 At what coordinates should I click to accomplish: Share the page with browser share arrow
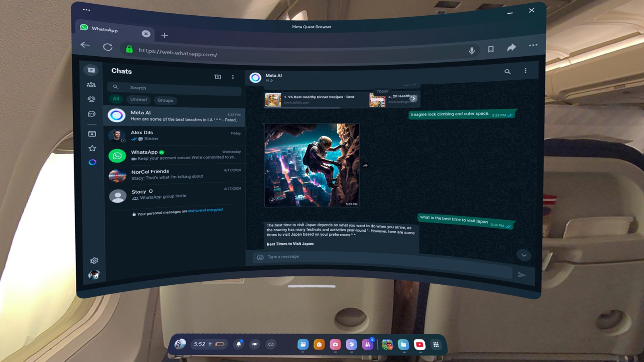pyautogui.click(x=511, y=47)
